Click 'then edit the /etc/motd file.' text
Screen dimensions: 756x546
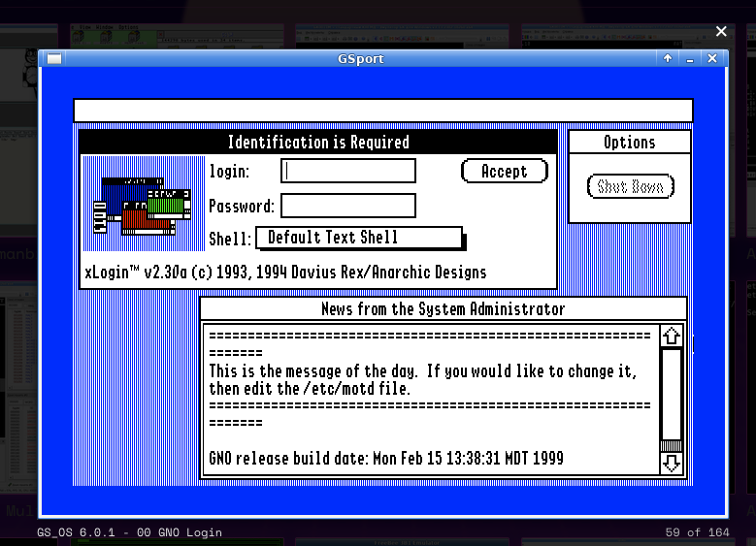pos(310,389)
